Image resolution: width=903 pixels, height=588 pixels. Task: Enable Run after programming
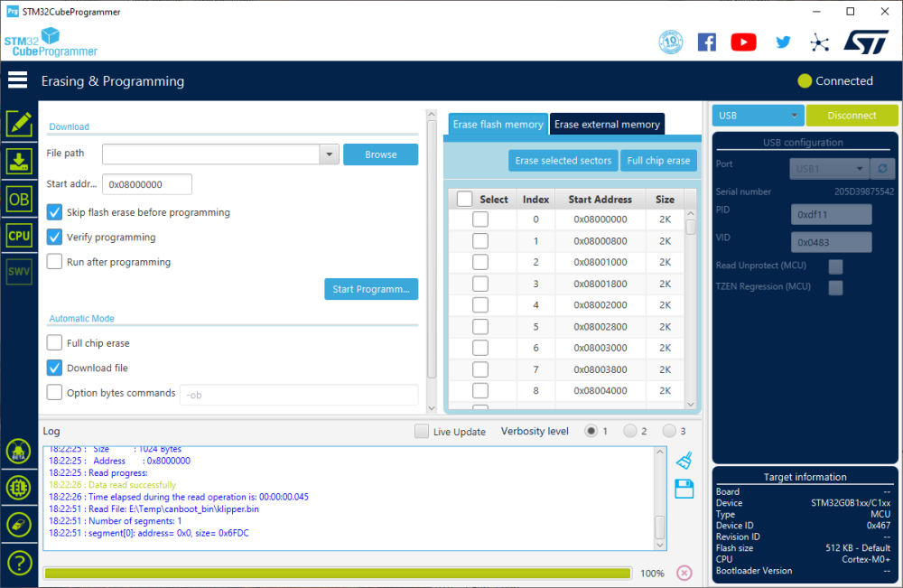pos(54,261)
